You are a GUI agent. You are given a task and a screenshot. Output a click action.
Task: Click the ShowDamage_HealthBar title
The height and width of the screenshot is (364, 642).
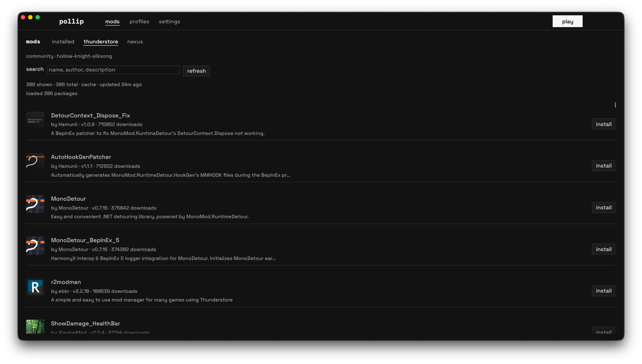[x=86, y=323]
